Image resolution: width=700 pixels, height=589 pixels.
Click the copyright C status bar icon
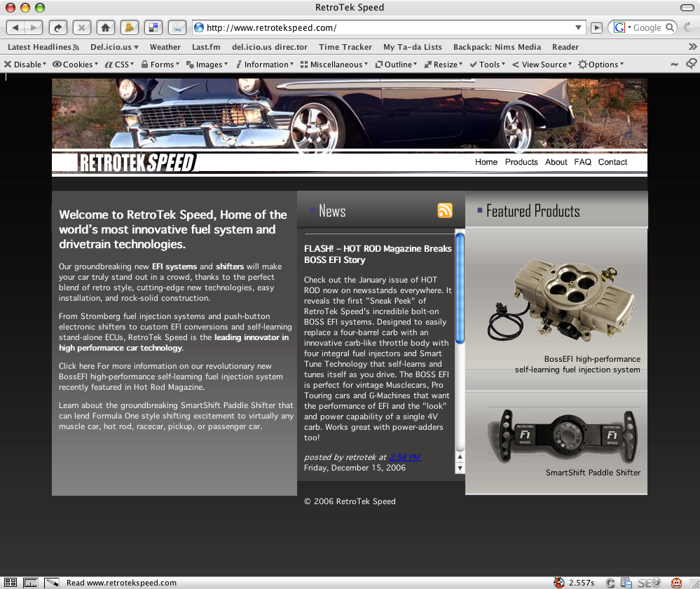tap(610, 583)
